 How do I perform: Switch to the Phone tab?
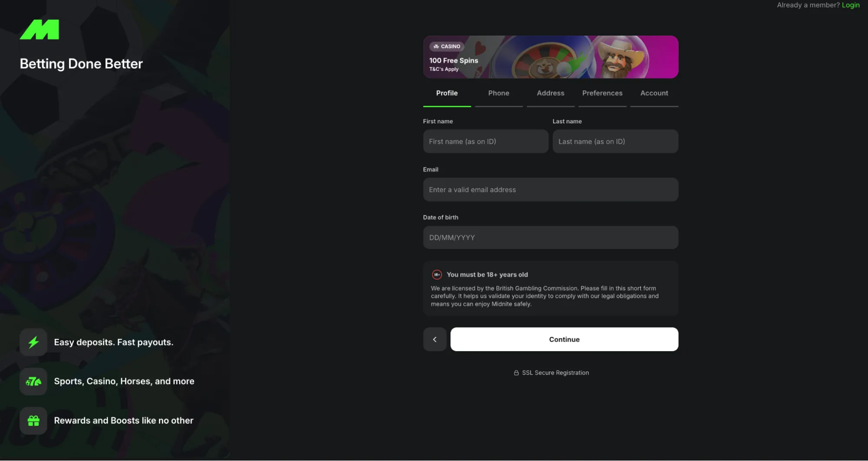pos(498,93)
